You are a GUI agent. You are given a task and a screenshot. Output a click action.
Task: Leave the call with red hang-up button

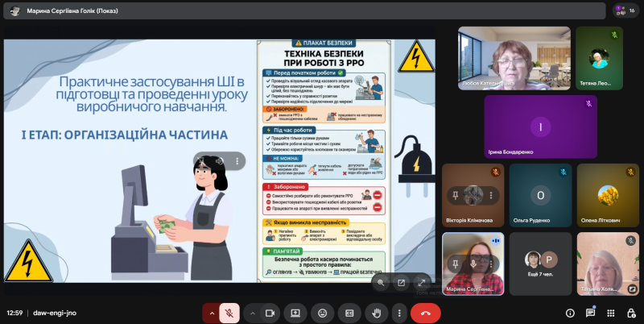(426, 314)
